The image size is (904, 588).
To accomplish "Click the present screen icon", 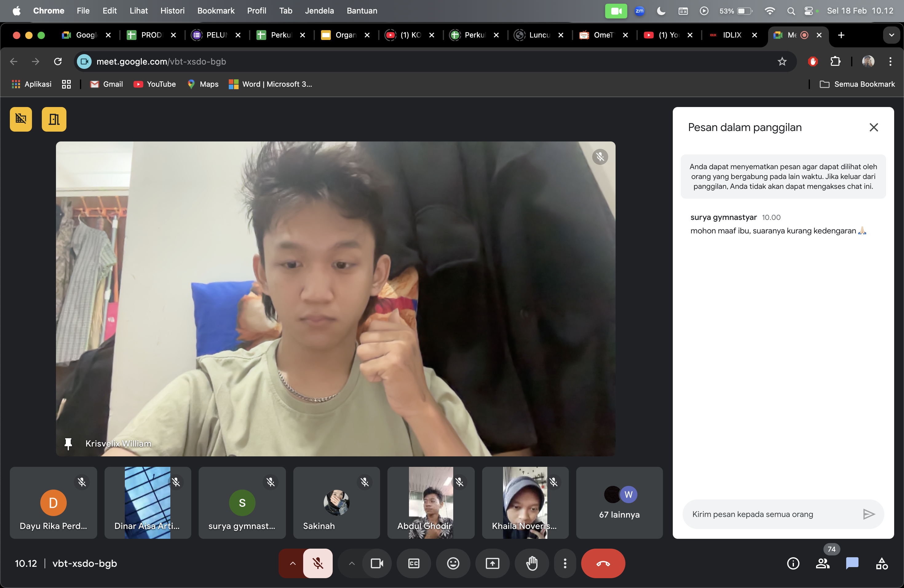I will [x=492, y=563].
